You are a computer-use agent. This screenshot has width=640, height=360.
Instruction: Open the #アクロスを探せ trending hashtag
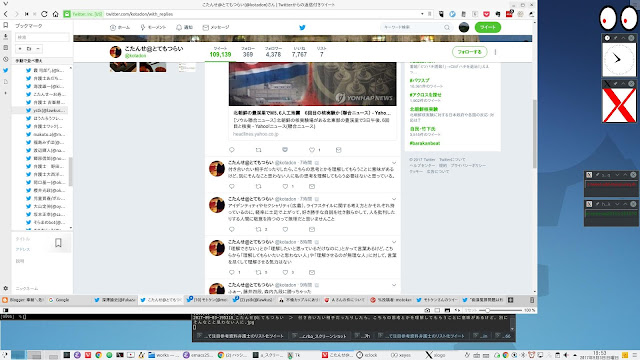pos(426,95)
